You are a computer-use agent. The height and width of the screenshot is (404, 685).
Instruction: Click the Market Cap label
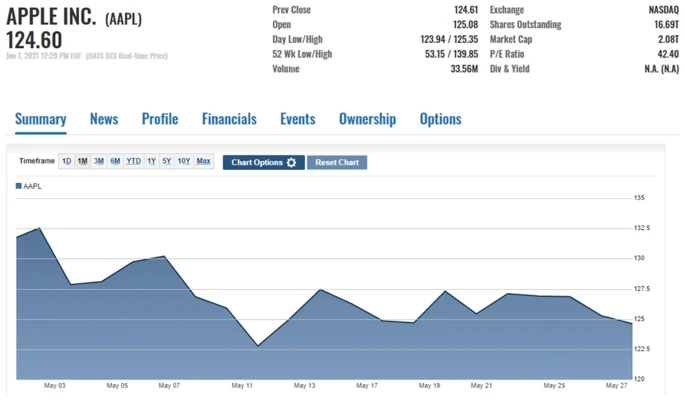point(511,39)
